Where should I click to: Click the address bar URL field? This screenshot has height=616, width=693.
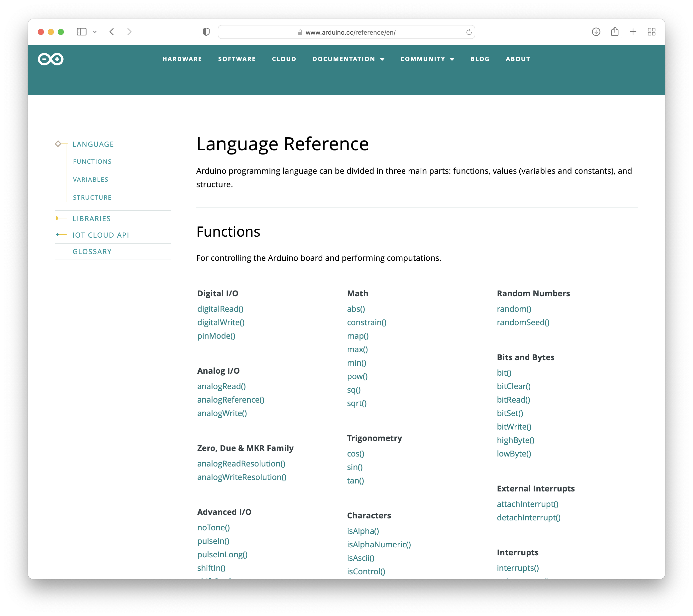pos(346,32)
